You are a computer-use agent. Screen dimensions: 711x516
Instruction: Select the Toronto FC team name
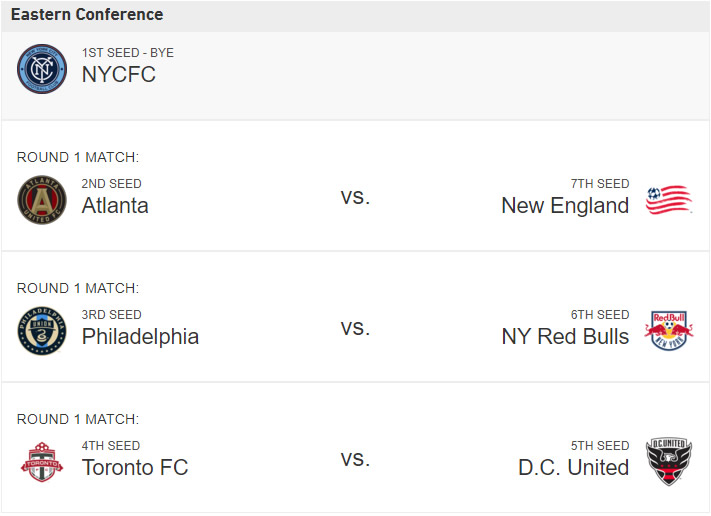135,468
